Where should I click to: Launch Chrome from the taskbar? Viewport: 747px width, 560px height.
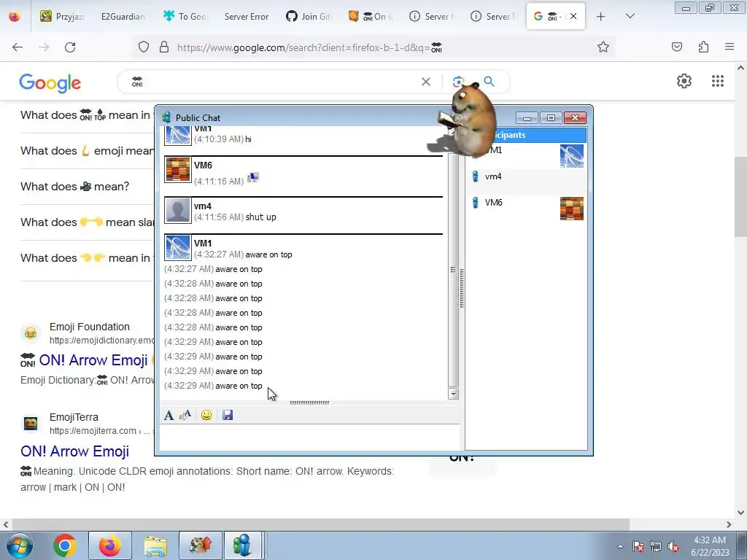65,545
